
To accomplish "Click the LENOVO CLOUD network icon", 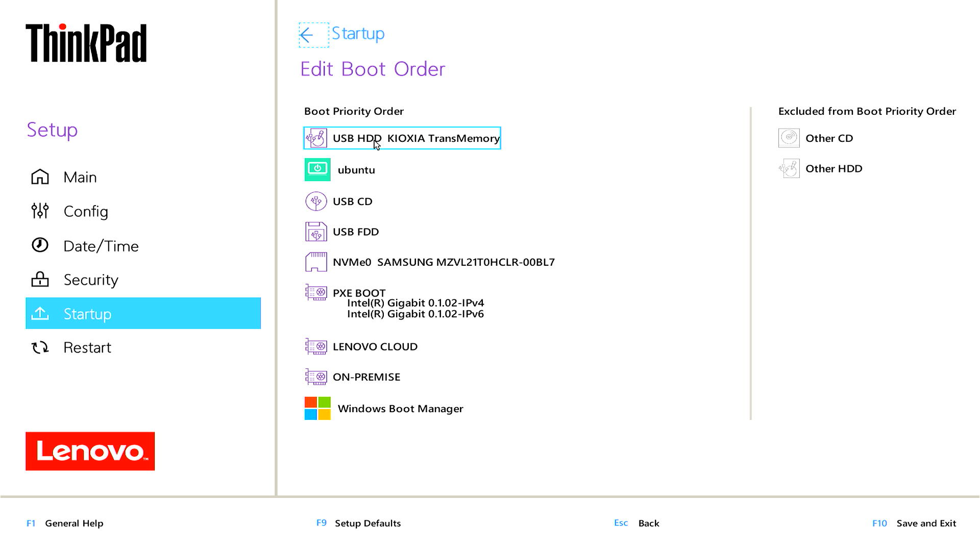I will tap(316, 346).
